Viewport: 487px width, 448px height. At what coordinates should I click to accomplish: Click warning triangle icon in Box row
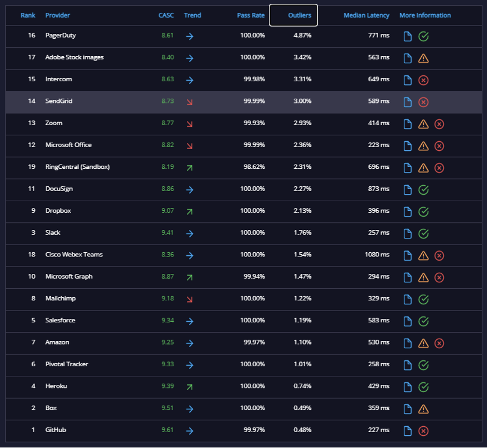tap(423, 409)
